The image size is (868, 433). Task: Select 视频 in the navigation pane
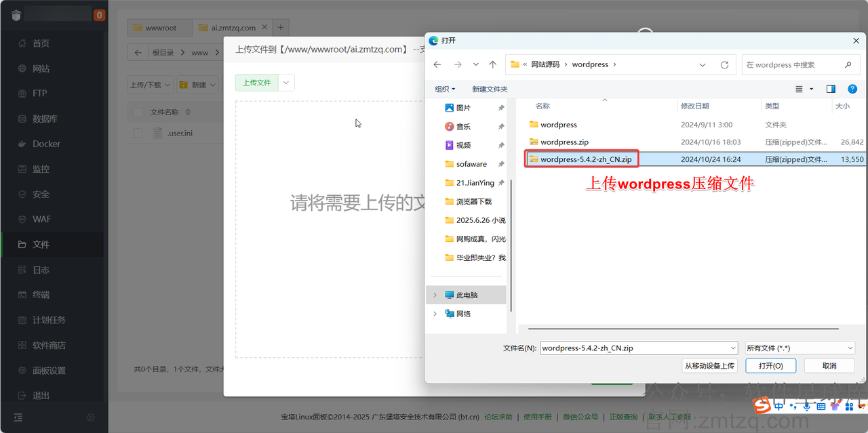[463, 145]
